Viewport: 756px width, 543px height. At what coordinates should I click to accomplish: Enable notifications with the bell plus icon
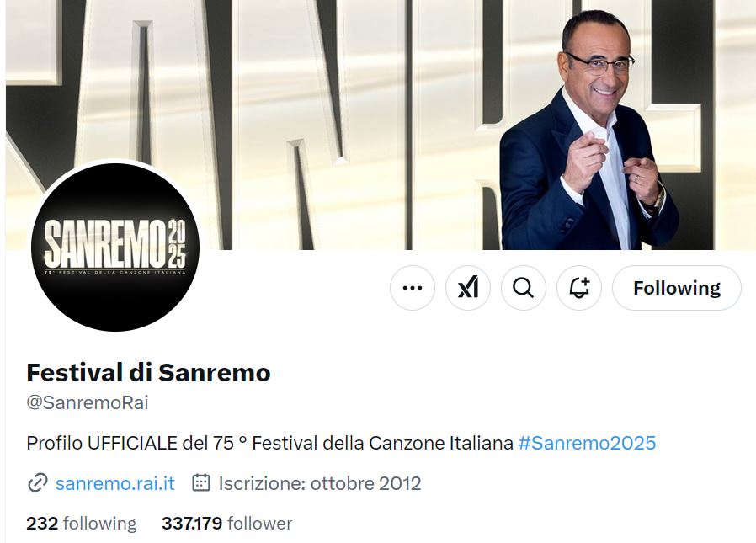pos(579,288)
